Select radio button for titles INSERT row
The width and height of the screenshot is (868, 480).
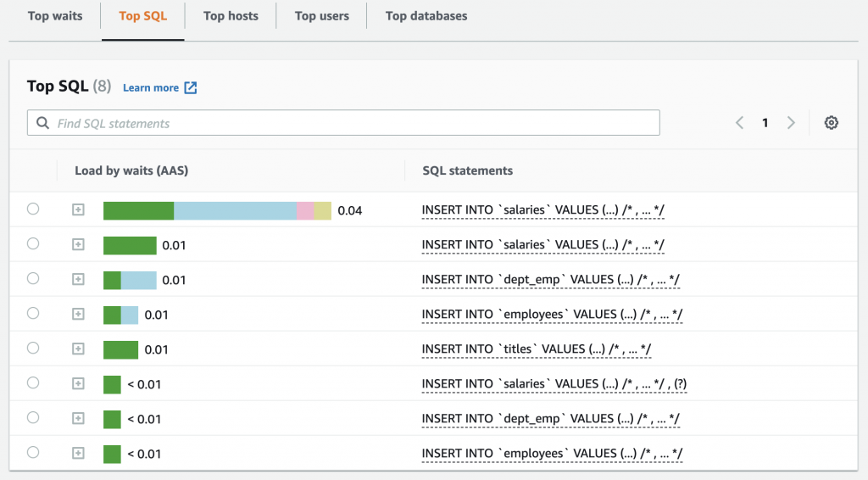(33, 348)
